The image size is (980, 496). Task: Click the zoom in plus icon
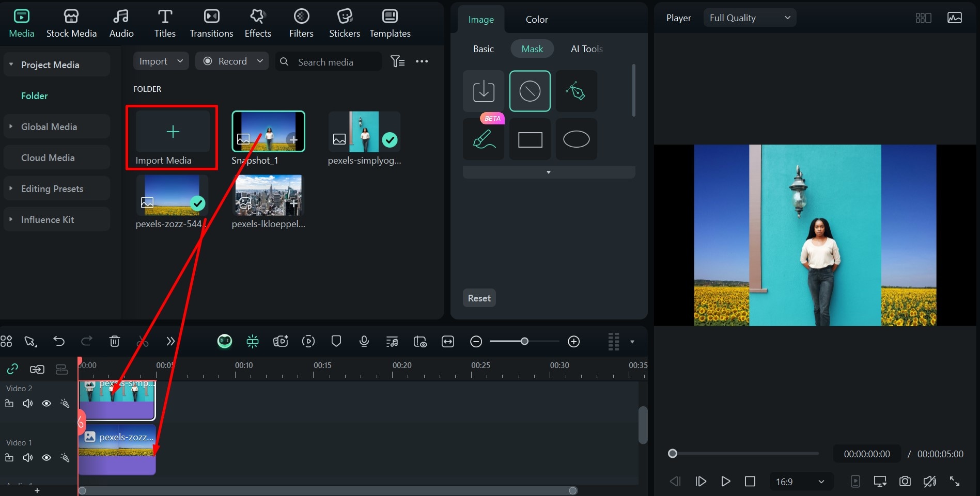573,341
